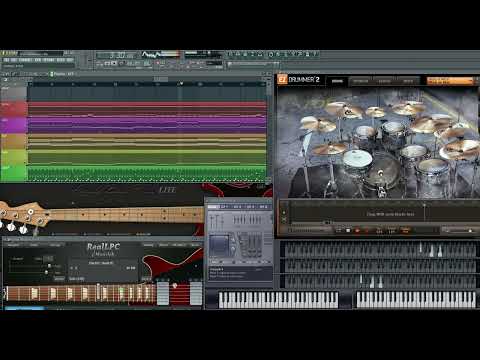Hit the left rack tom above the kick
The image size is (480, 360).
(364, 134)
